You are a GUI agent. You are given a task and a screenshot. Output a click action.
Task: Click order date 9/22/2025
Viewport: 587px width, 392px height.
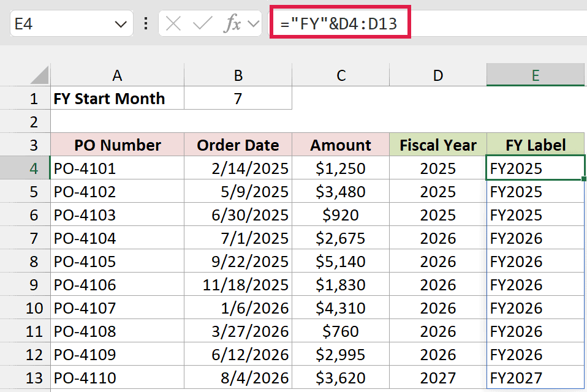(238, 261)
